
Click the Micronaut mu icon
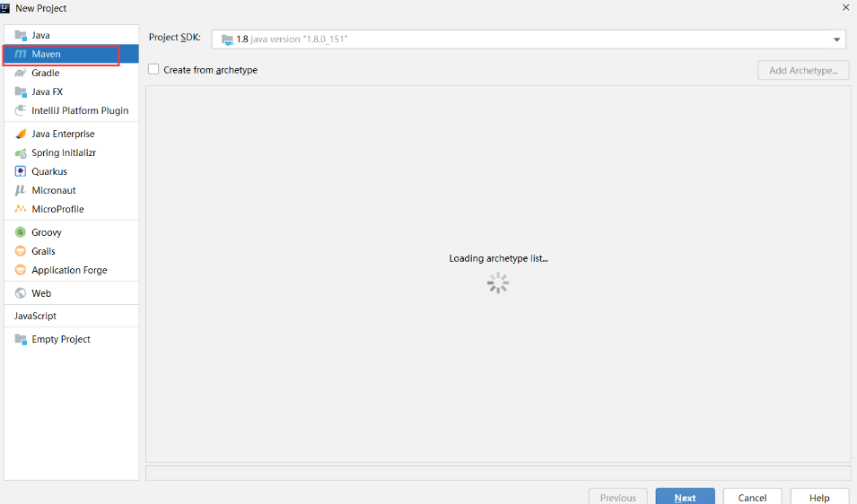[x=21, y=190]
